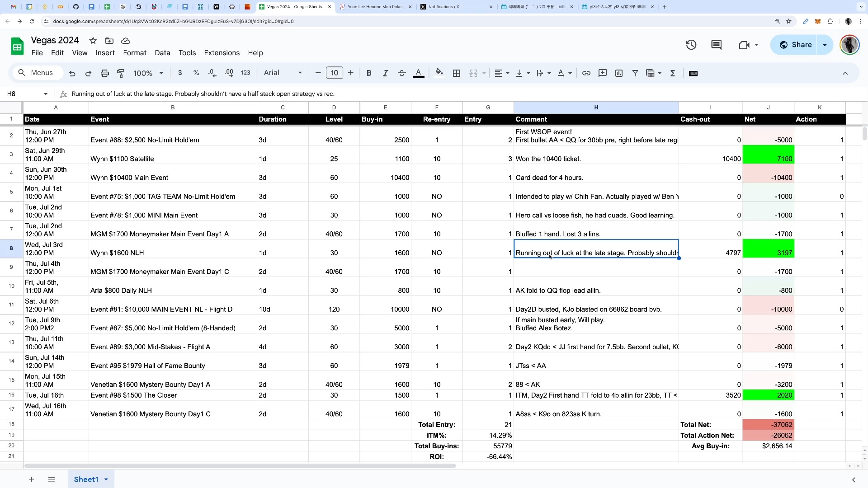This screenshot has width=868, height=488.
Task: Open the Format menu
Action: [135, 53]
